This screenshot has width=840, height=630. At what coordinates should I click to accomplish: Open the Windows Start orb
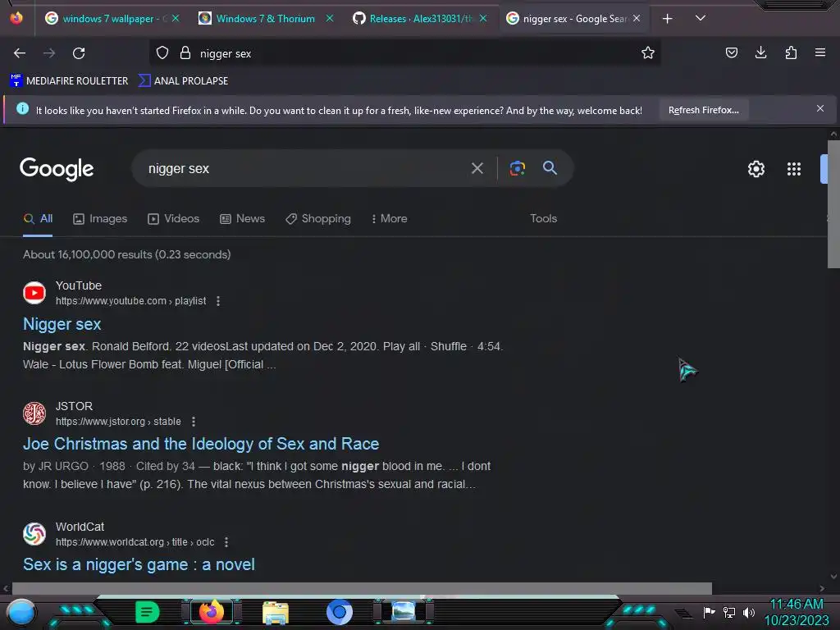click(x=21, y=612)
